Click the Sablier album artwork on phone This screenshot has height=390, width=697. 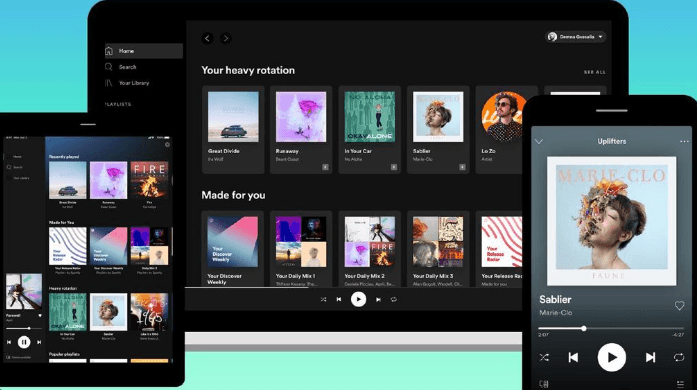point(612,221)
